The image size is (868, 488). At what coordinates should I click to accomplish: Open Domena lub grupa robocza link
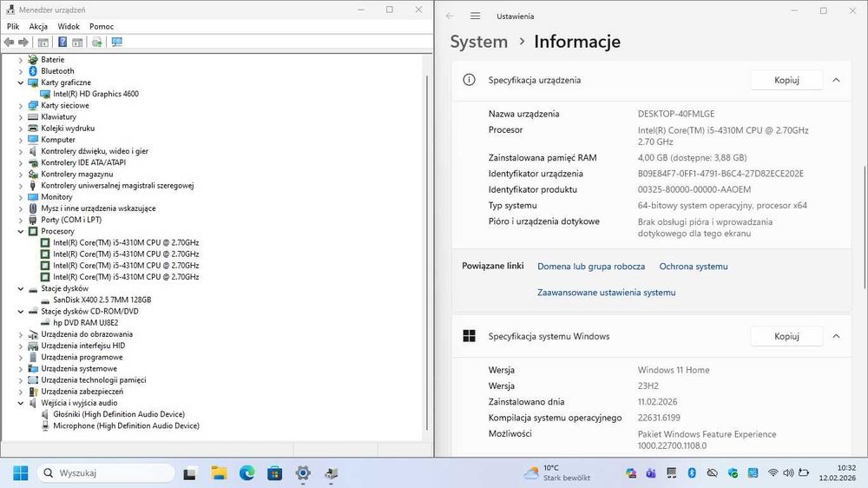click(x=590, y=267)
